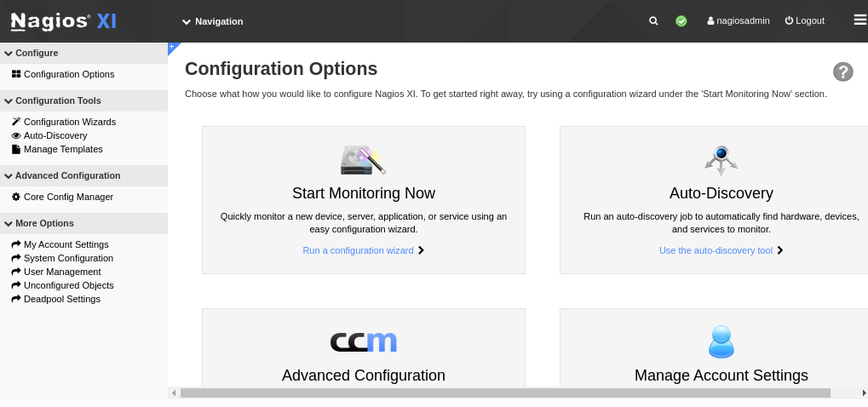Open Auto-Discovery in the sidebar
This screenshot has width=868, height=407.
tap(55, 135)
